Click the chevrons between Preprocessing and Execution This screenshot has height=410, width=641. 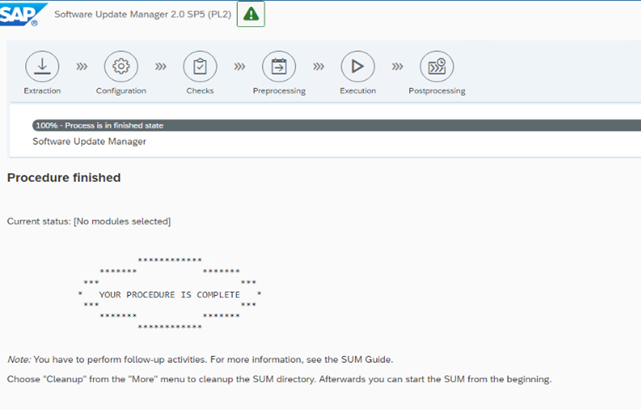tap(318, 66)
